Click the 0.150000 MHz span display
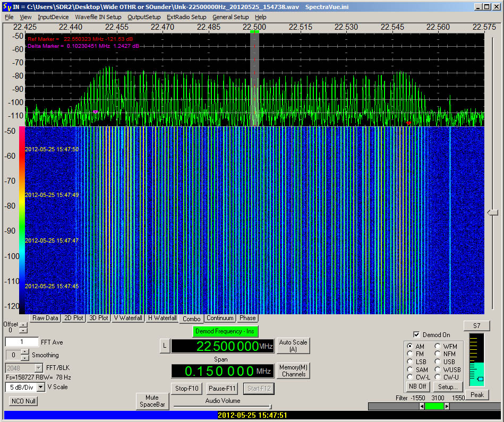504x422 pixels. [223, 371]
